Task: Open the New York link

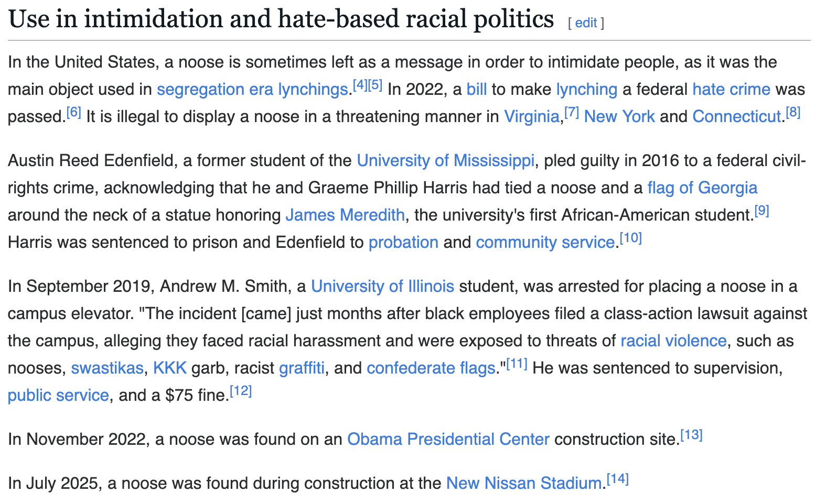Action: point(619,116)
